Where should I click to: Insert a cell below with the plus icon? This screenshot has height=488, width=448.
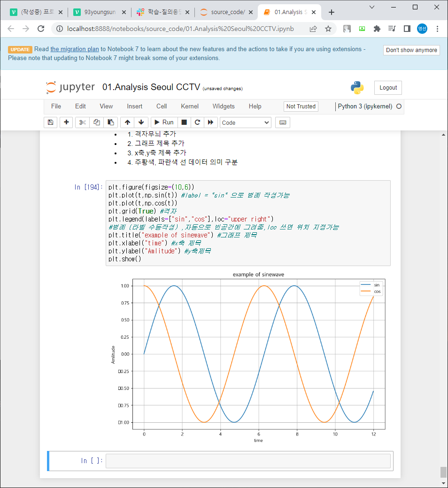(x=66, y=122)
